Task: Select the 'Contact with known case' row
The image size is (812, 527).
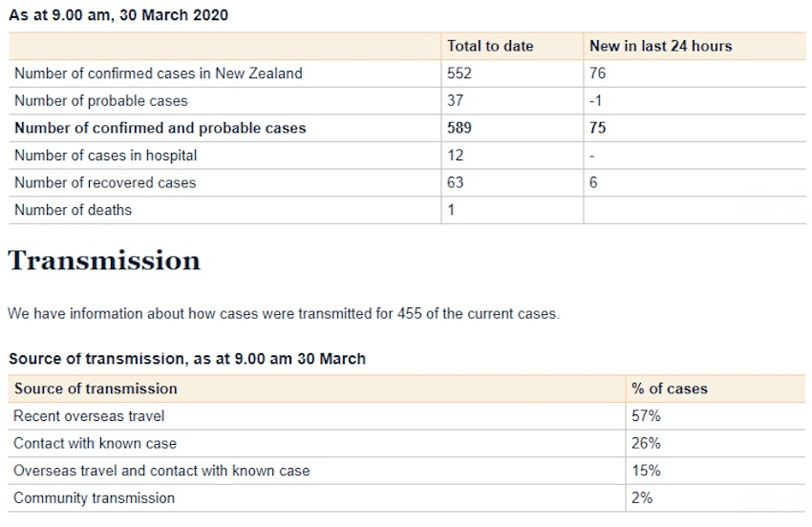Action: click(x=95, y=443)
